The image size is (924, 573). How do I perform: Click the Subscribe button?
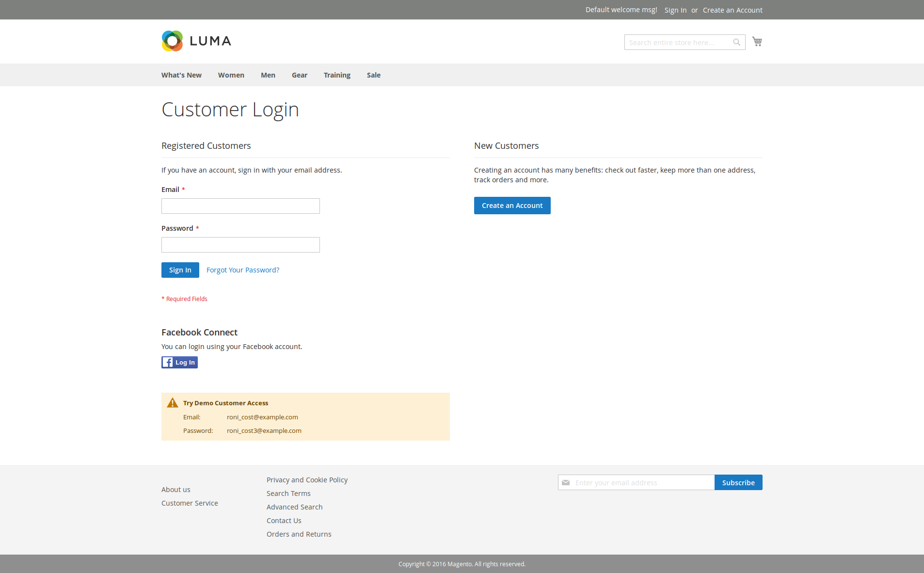[738, 482]
